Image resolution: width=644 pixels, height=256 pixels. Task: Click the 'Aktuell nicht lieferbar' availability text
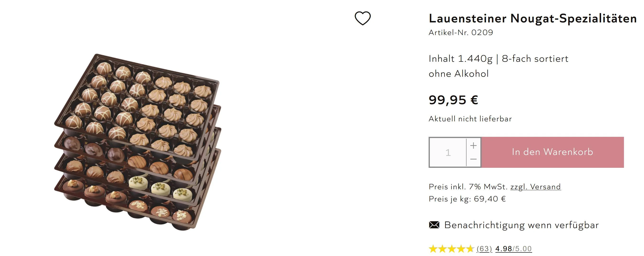pyautogui.click(x=470, y=119)
